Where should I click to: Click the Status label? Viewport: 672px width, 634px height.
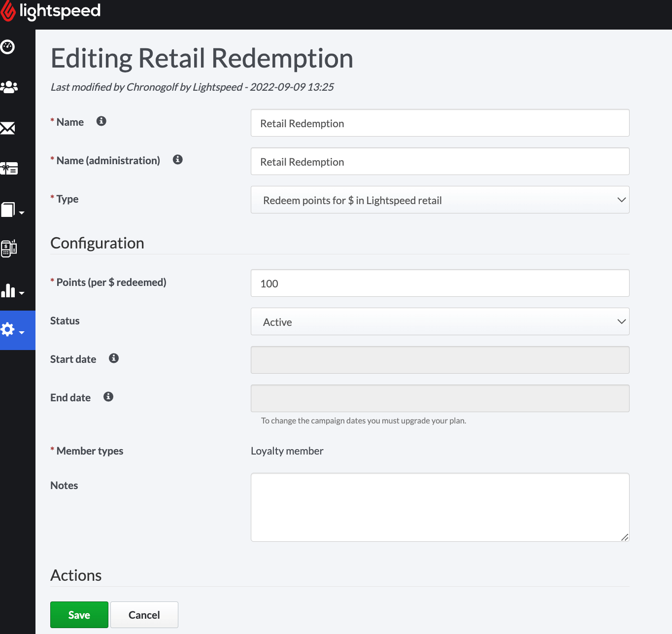click(65, 321)
